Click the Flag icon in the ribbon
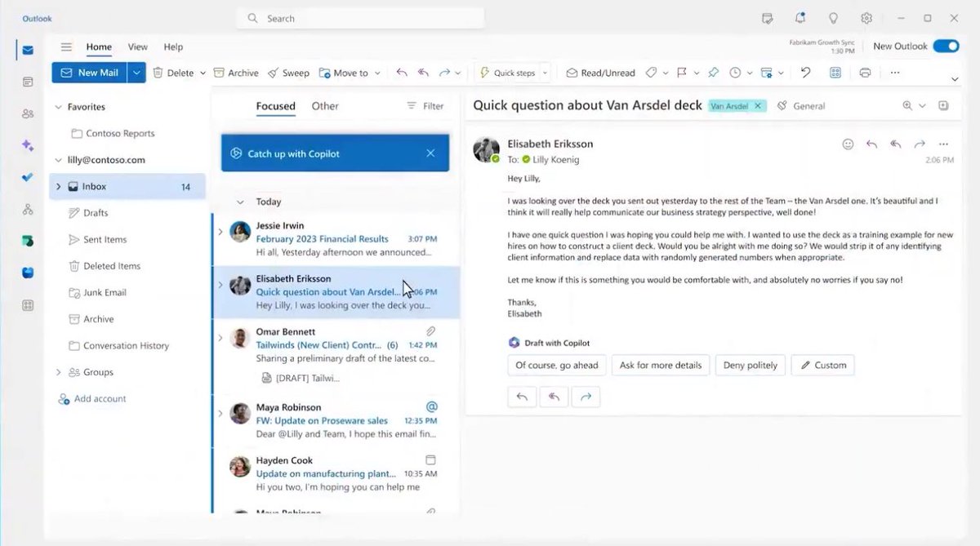The width and height of the screenshot is (980, 546). click(682, 73)
